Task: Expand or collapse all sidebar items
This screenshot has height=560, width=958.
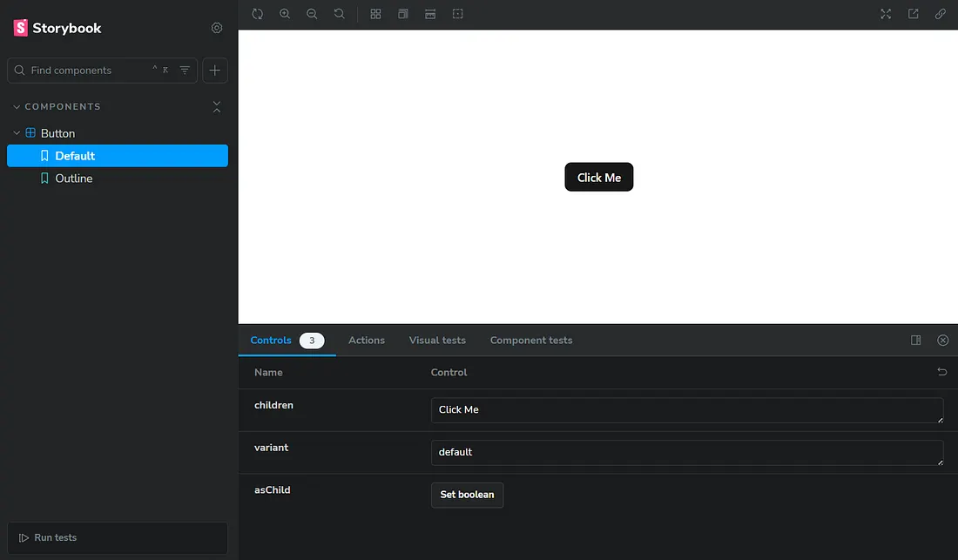Action: pos(217,106)
